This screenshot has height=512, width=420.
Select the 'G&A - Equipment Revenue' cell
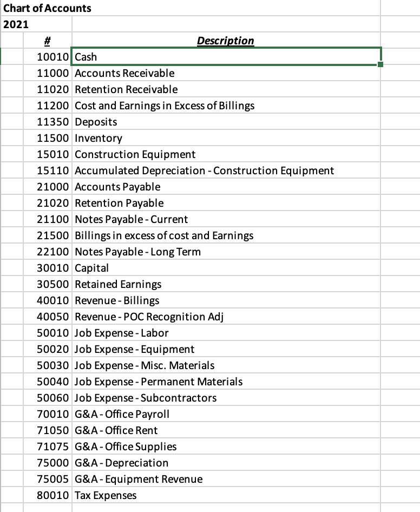point(226,479)
